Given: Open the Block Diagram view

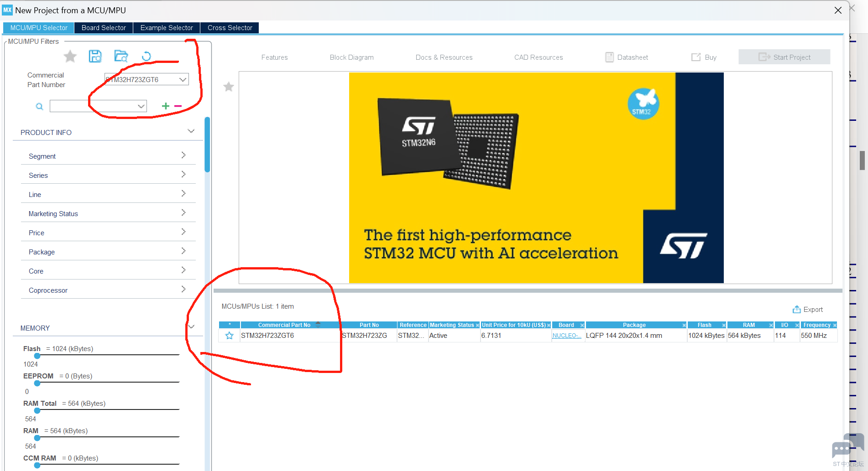Looking at the screenshot, I should click(x=352, y=57).
